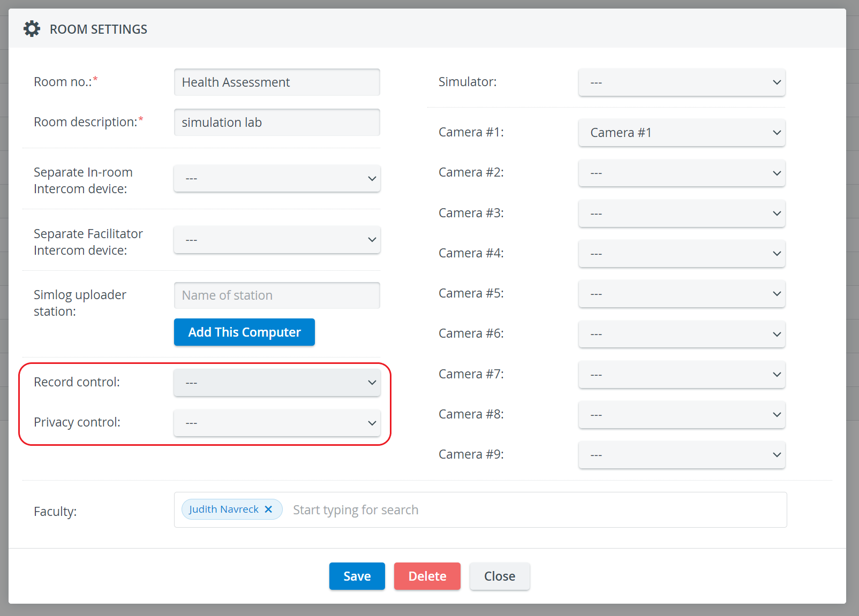Open the Privacy control dropdown
859x616 pixels.
(277, 423)
